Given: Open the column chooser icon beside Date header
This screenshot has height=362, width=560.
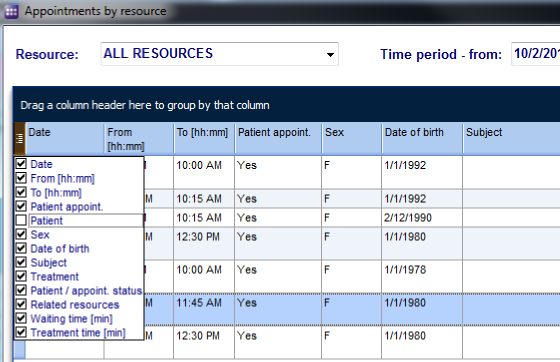Looking at the screenshot, I should [19, 139].
